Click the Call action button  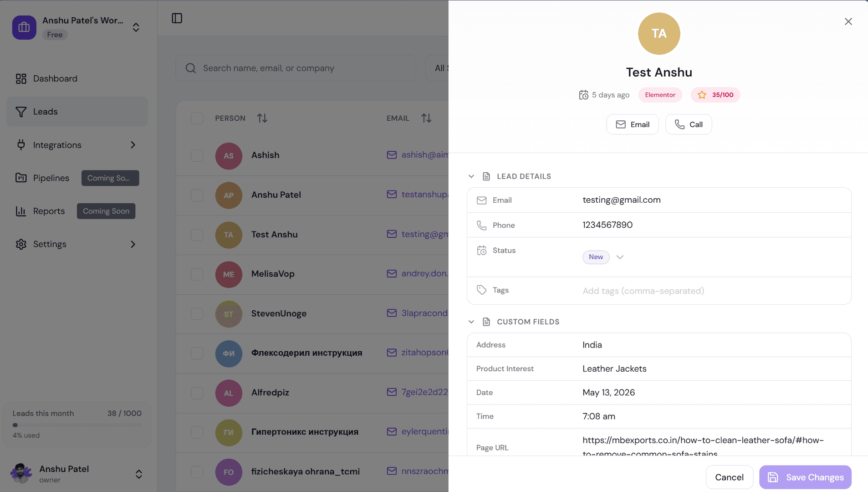[688, 124]
